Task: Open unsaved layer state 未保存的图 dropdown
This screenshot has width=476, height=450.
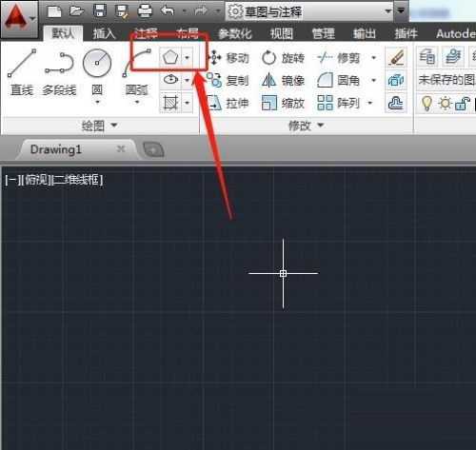Action: point(446,80)
